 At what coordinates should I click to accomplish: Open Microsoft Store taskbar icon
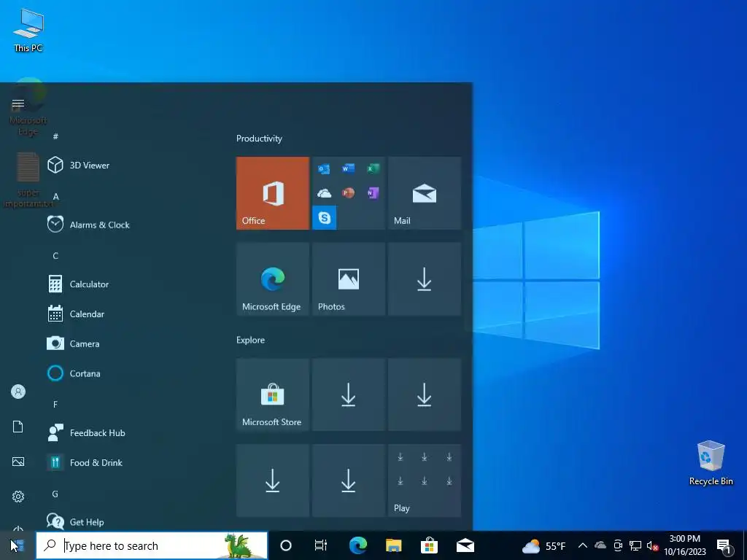(x=429, y=545)
